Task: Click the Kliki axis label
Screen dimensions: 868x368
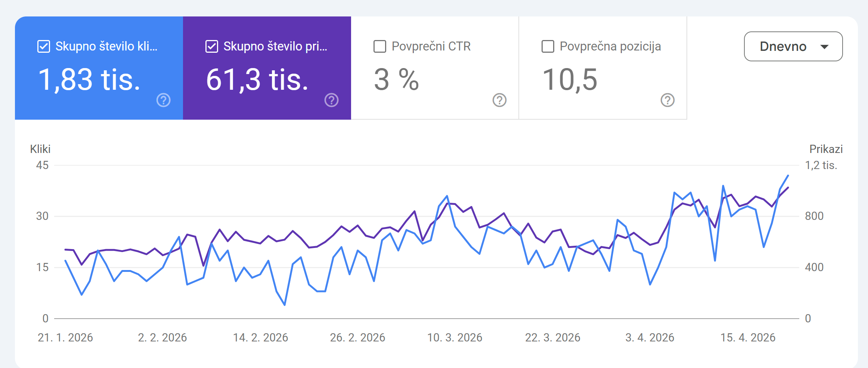Action: coord(40,149)
